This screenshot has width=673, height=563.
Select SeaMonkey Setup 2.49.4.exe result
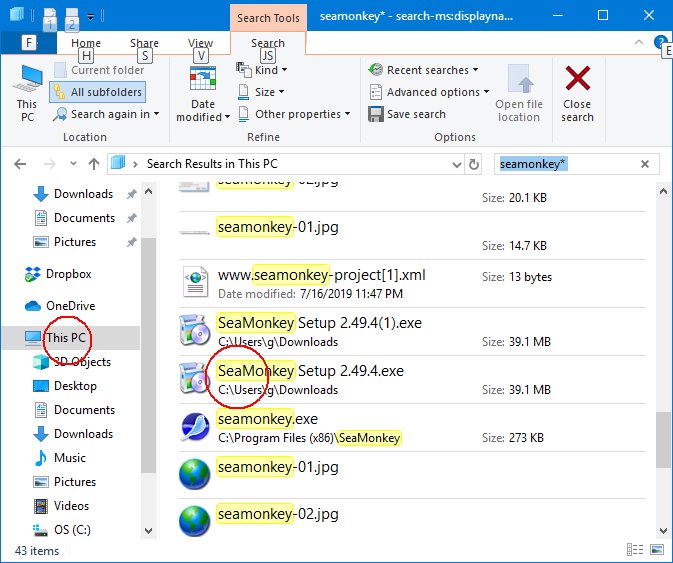[412, 380]
